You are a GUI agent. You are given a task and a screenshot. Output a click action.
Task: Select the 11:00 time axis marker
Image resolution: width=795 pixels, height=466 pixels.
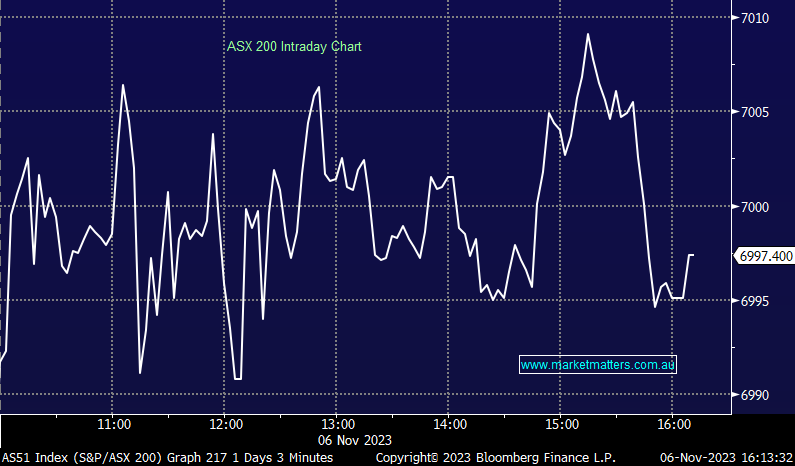click(114, 424)
